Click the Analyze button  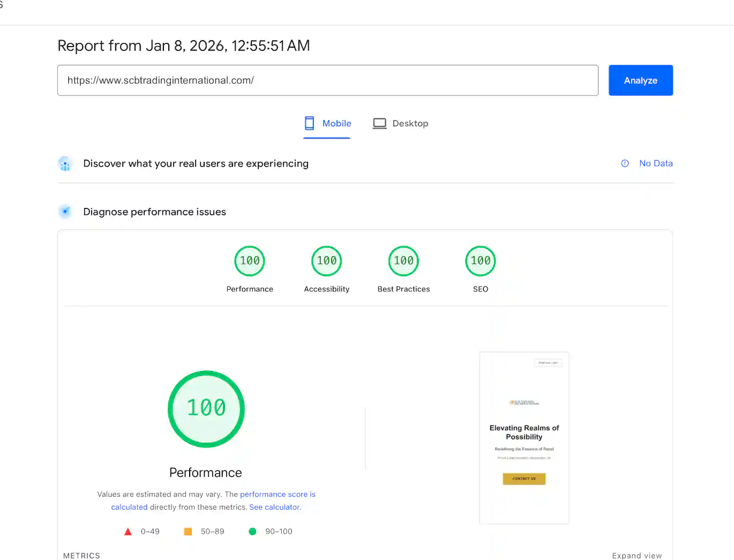point(640,80)
